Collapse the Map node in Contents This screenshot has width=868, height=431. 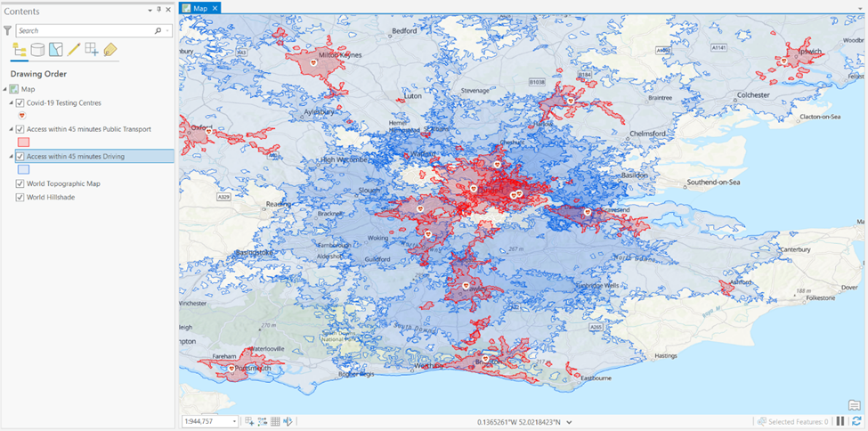[5, 89]
